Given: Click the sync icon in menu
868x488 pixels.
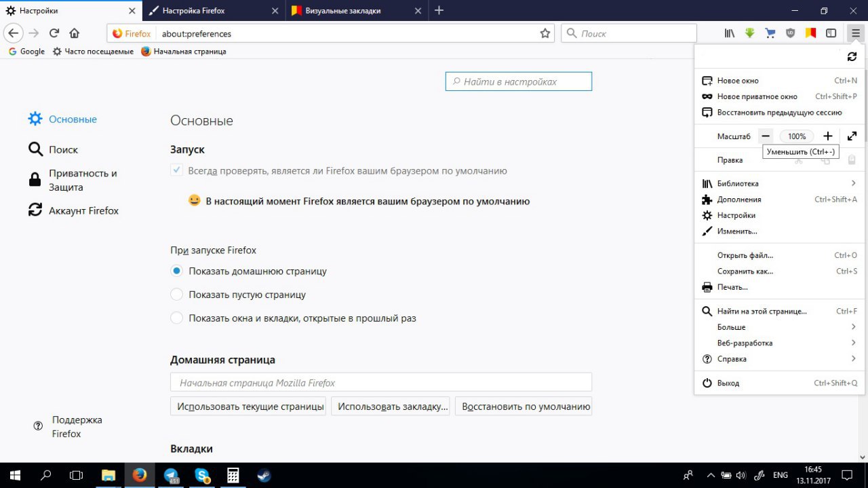Looking at the screenshot, I should point(852,57).
